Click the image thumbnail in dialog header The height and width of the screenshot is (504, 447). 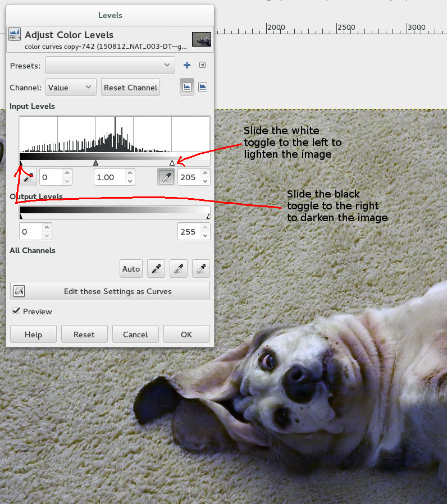click(x=201, y=39)
